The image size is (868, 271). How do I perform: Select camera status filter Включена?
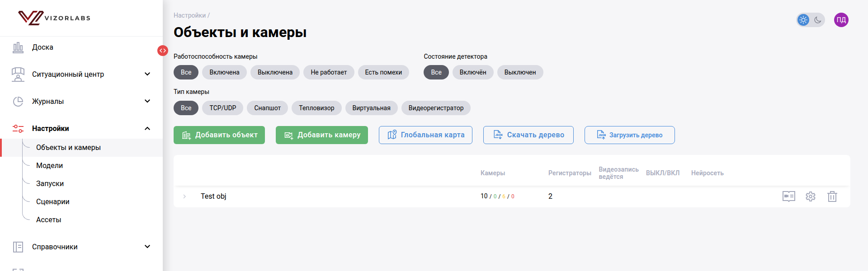click(x=224, y=72)
